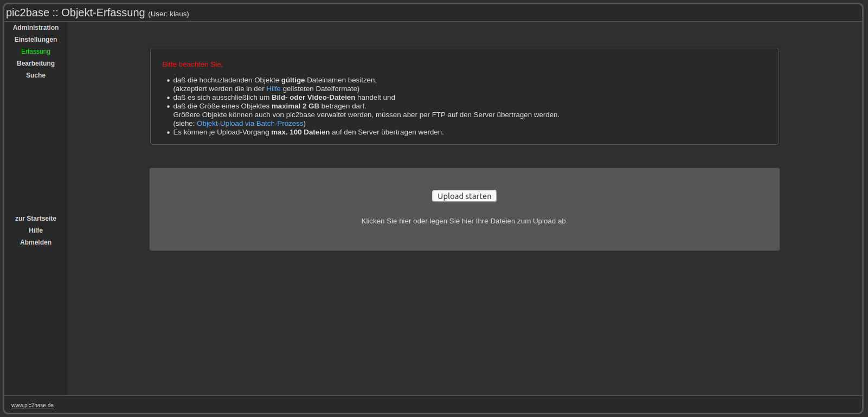
Task: Click the bold word 'gültige' in notice
Action: 293,80
